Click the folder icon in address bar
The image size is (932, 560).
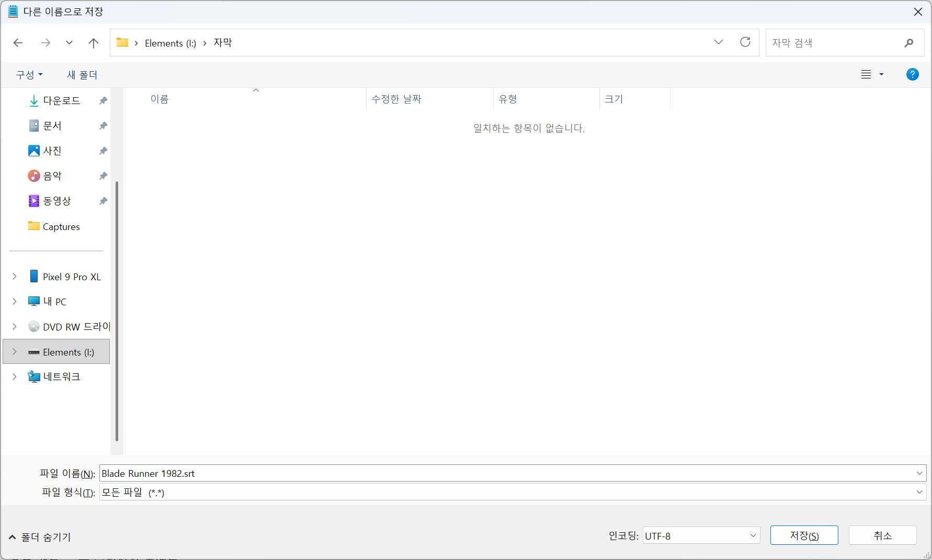122,42
